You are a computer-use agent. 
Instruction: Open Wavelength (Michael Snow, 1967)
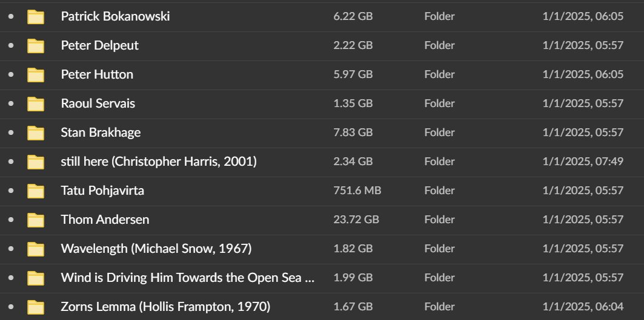(156, 249)
